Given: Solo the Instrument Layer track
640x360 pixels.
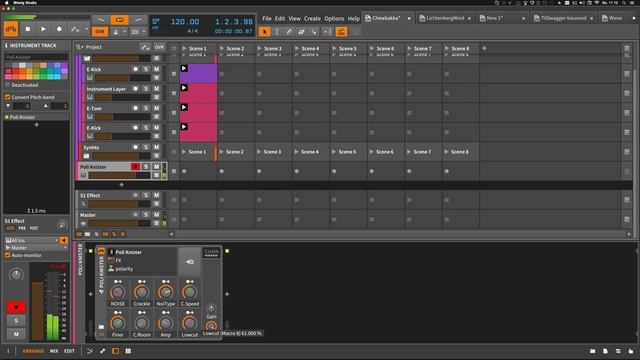Looking at the screenshot, I should 146,89.
